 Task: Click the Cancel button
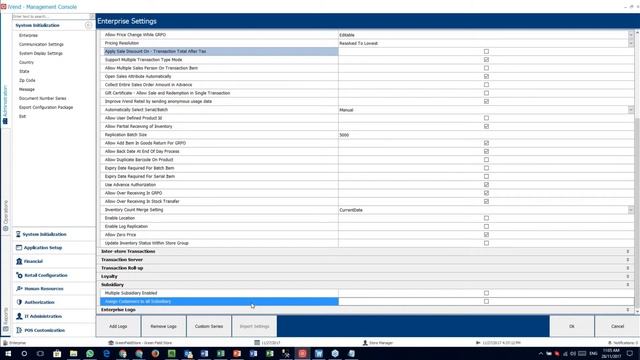[617, 326]
